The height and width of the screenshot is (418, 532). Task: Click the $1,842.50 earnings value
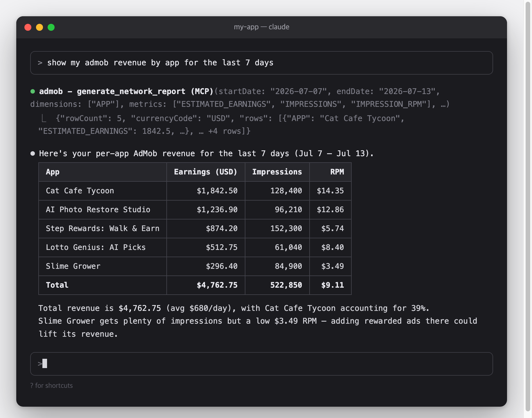point(217,191)
